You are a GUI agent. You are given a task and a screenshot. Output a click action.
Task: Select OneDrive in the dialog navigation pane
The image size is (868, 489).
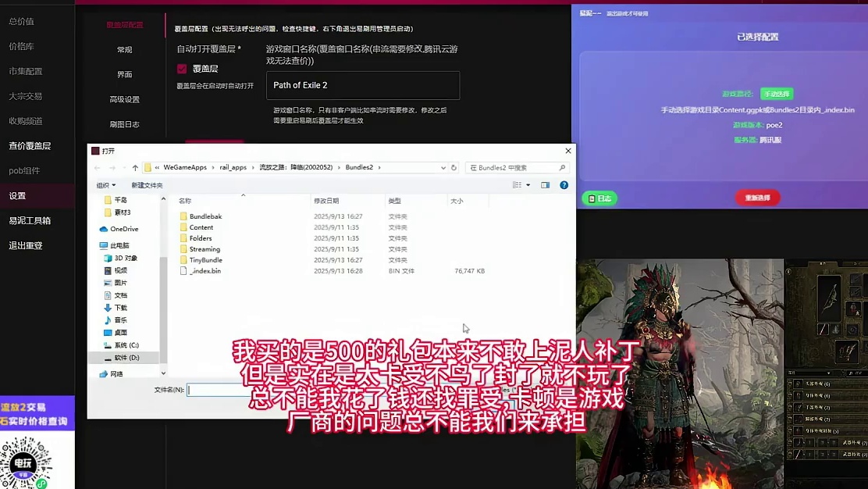123,229
